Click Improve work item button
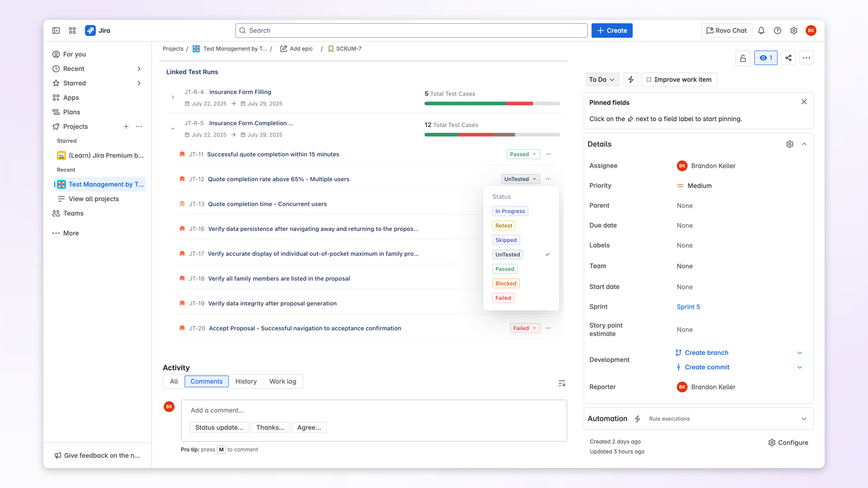Viewport: 868px width, 488px height. [679, 80]
